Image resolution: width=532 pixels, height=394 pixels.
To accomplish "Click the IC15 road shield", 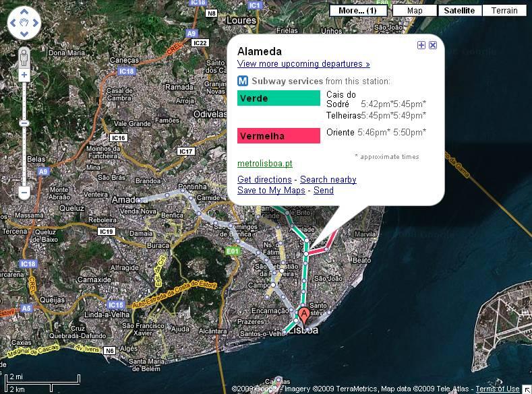I will (116, 305).
